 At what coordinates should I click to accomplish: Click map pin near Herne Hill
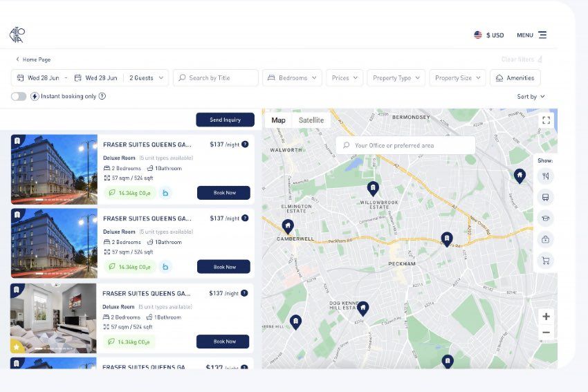[295, 322]
